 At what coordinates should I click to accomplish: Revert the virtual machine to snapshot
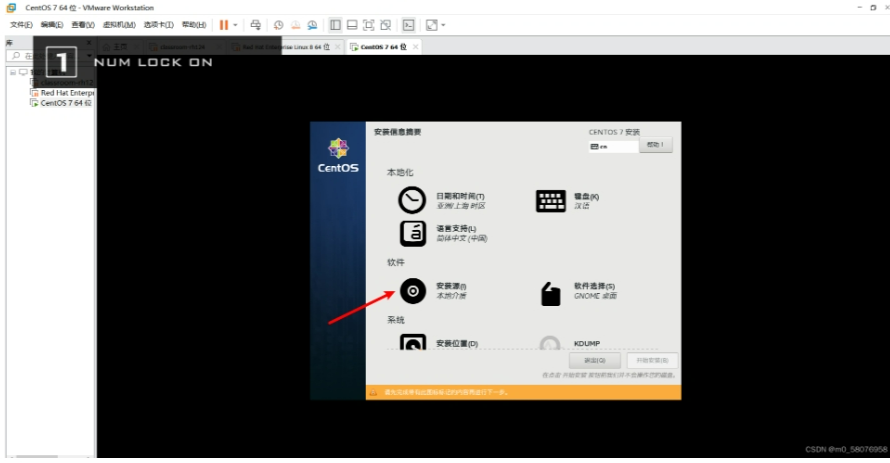coord(295,25)
